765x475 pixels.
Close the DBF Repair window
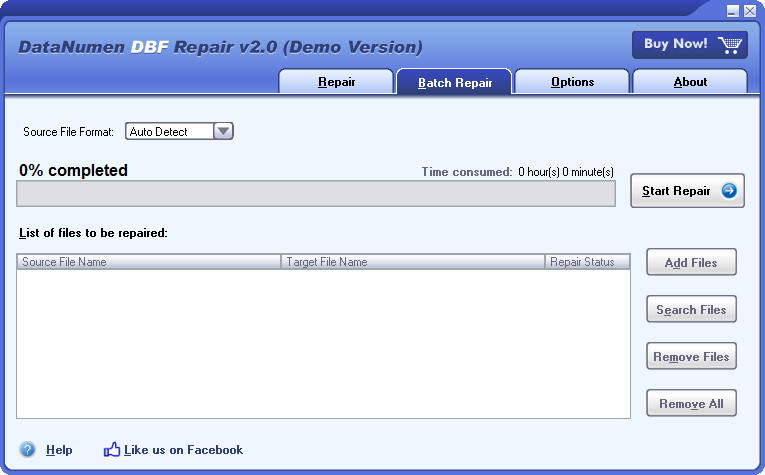pos(750,11)
